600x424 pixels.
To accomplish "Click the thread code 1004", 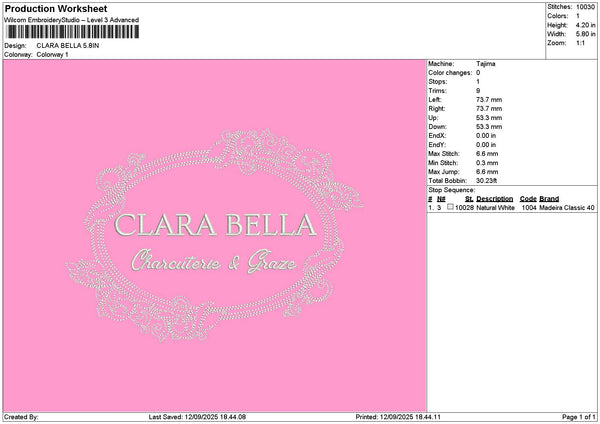I will pos(529,208).
